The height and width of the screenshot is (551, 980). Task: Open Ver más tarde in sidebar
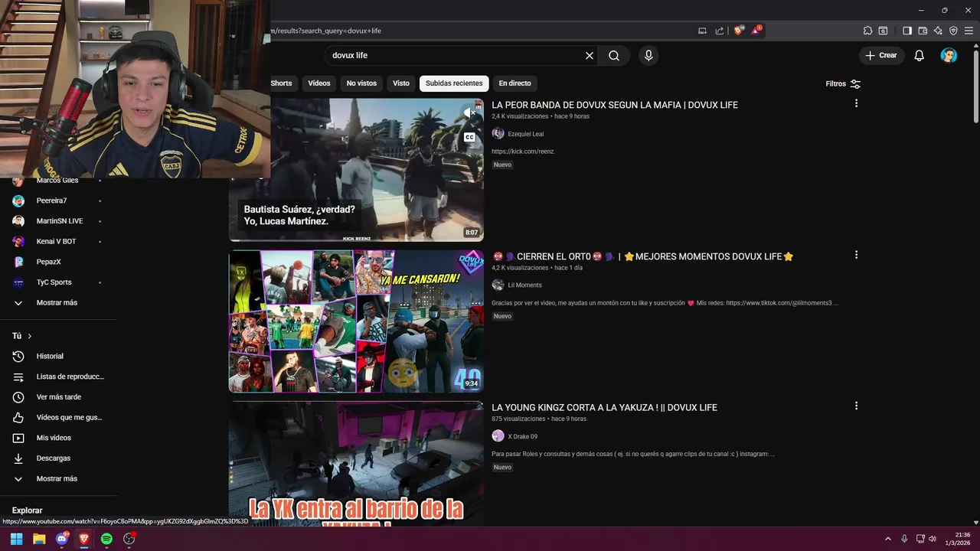(x=58, y=397)
